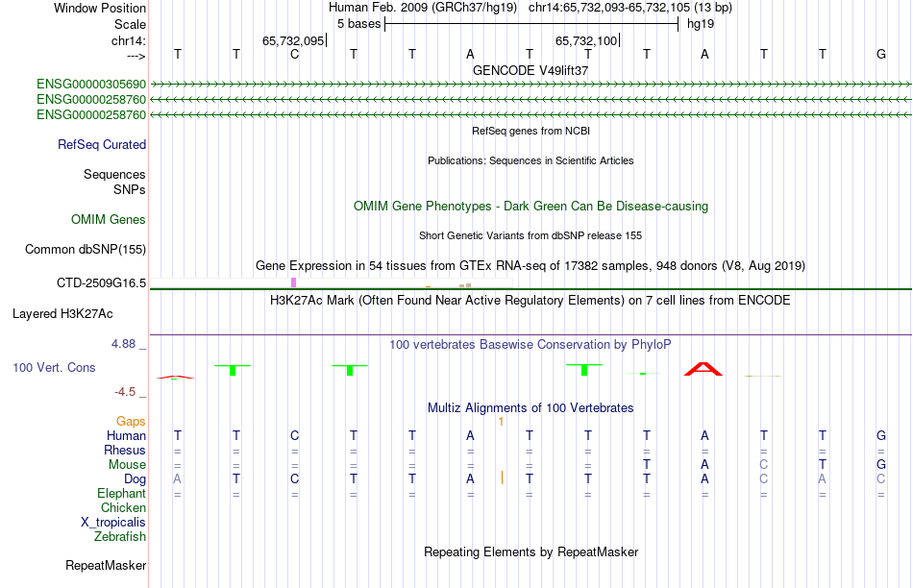This screenshot has width=913, height=588.
Task: Click the 100 Vert. Cons track label
Action: coord(54,367)
